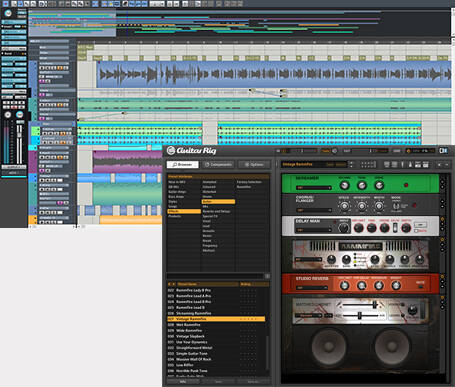
Task: Toggle the rack view icon at header right
Action: pos(443,151)
